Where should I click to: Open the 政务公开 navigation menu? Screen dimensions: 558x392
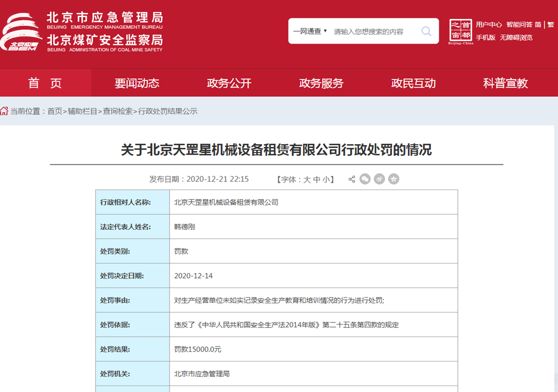pos(229,83)
